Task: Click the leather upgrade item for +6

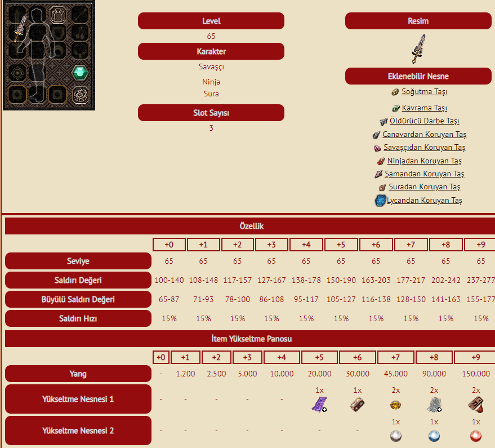Action: [x=358, y=405]
